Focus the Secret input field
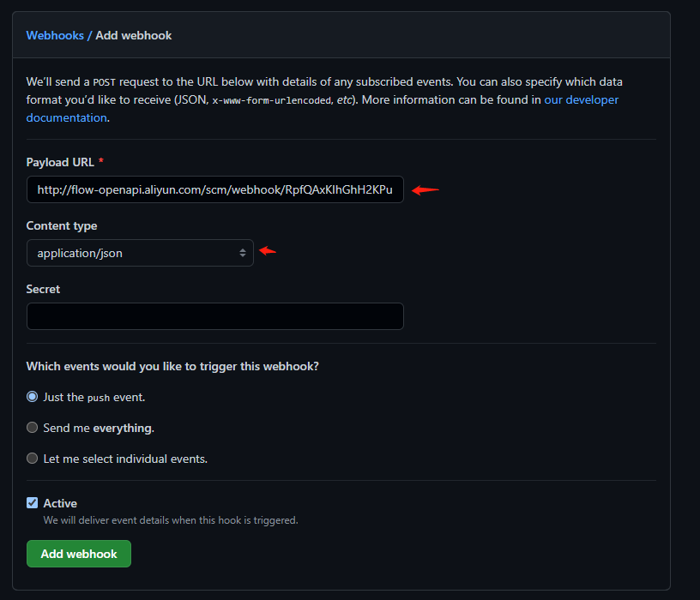 [215, 316]
